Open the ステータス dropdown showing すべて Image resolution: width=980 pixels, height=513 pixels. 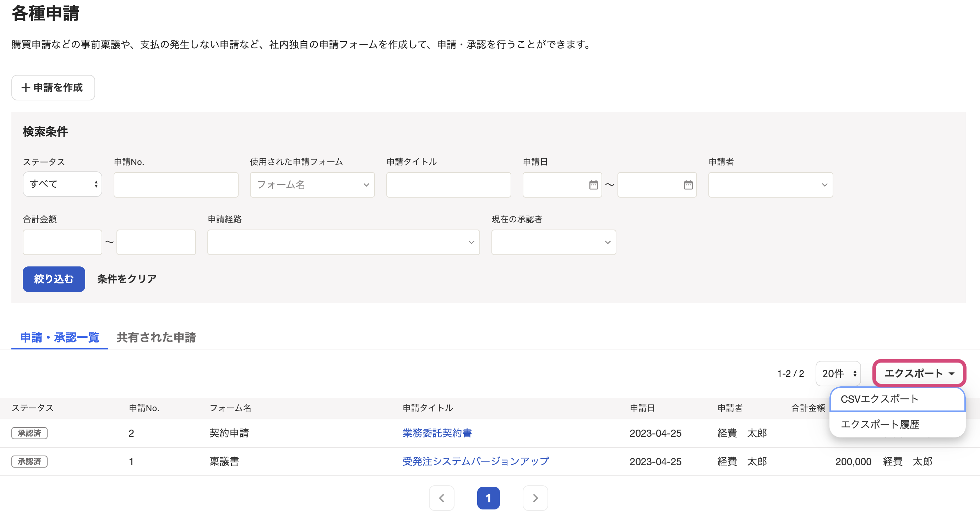click(62, 184)
